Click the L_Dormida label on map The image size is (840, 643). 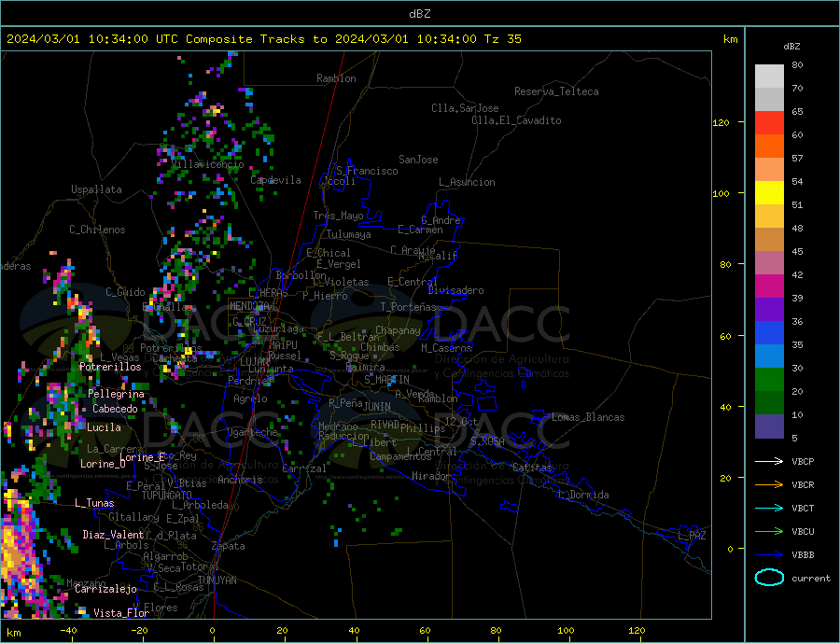584,495
